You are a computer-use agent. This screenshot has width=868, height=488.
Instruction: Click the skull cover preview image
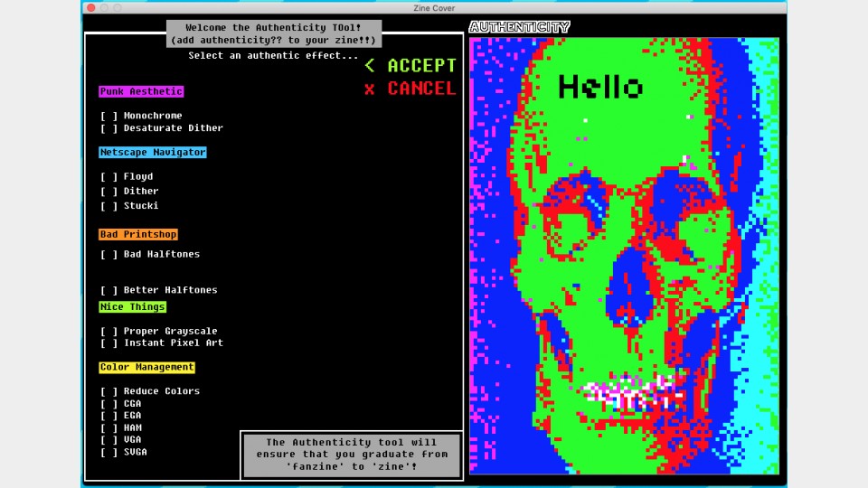(x=625, y=256)
